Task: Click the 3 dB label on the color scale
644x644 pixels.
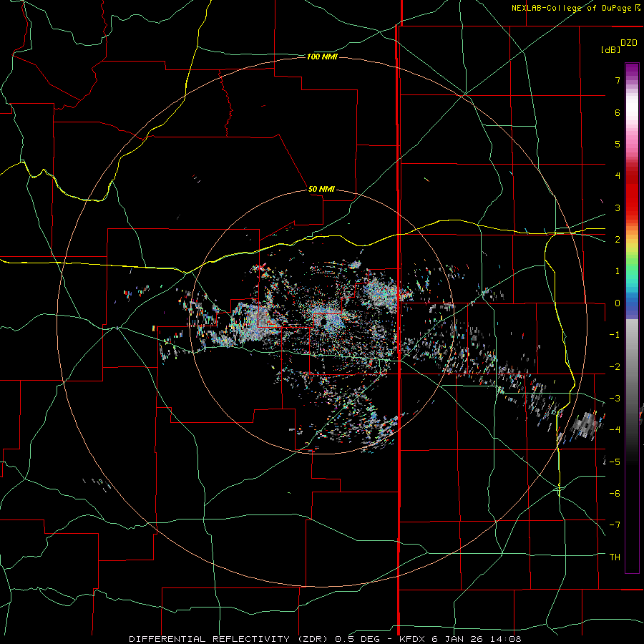Action: pyautogui.click(x=618, y=208)
